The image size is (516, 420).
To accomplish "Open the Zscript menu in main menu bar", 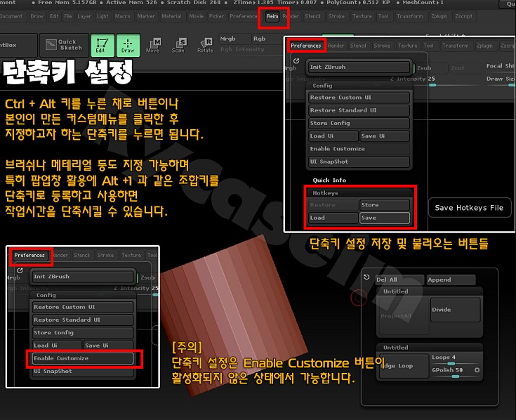I will [463, 16].
